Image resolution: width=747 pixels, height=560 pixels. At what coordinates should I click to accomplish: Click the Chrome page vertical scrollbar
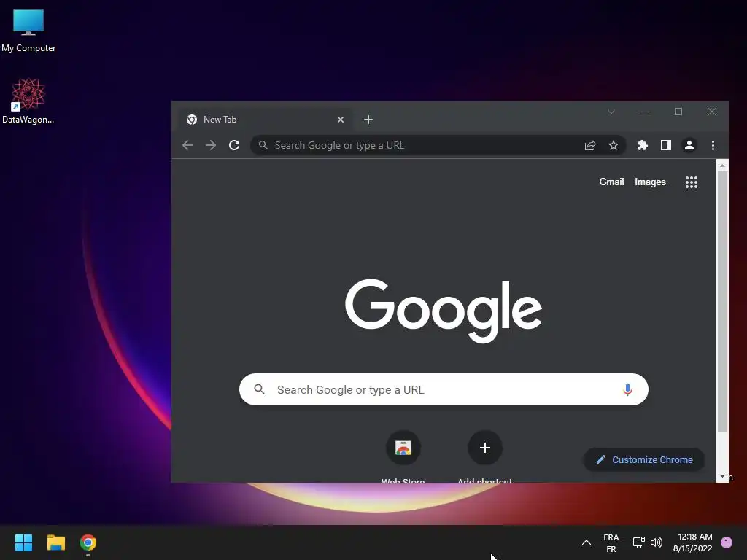tap(722, 301)
